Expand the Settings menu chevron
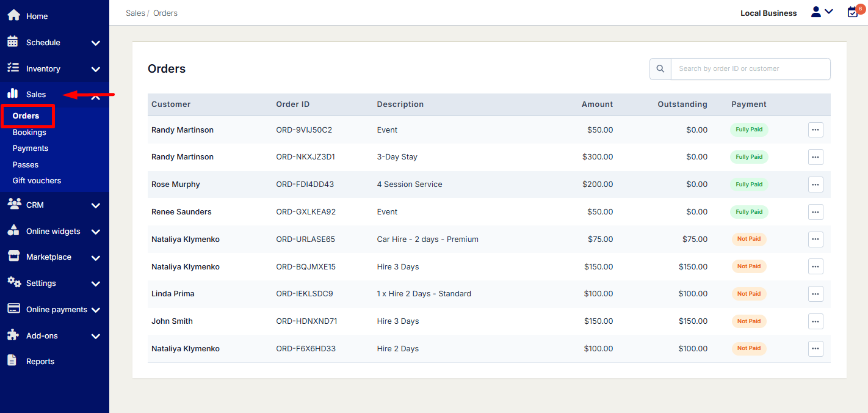 tap(95, 283)
